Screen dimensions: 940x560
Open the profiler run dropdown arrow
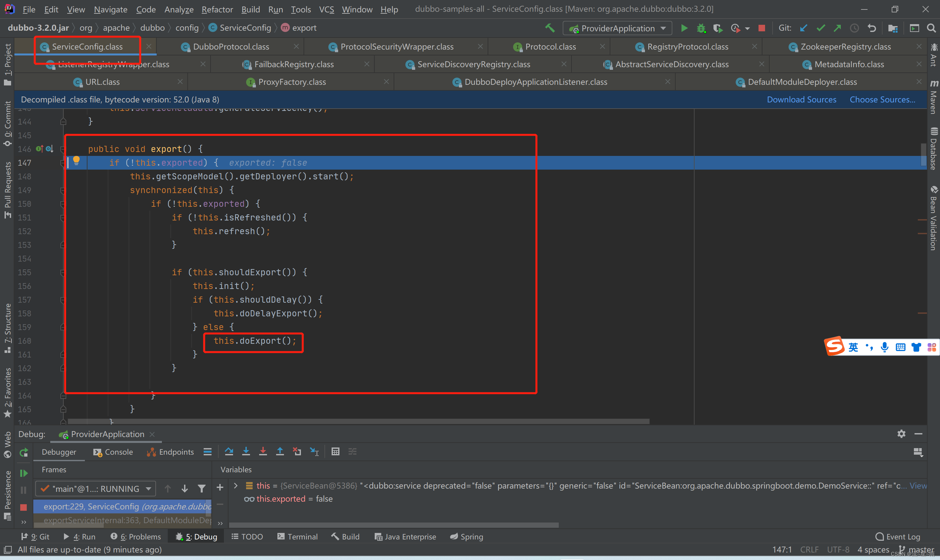click(x=747, y=29)
